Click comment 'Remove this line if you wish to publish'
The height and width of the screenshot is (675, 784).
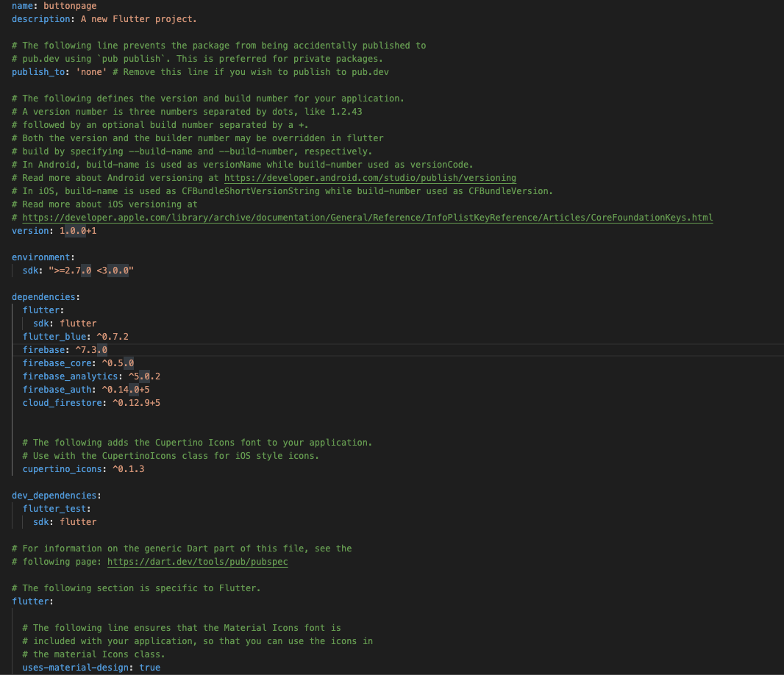(x=251, y=72)
